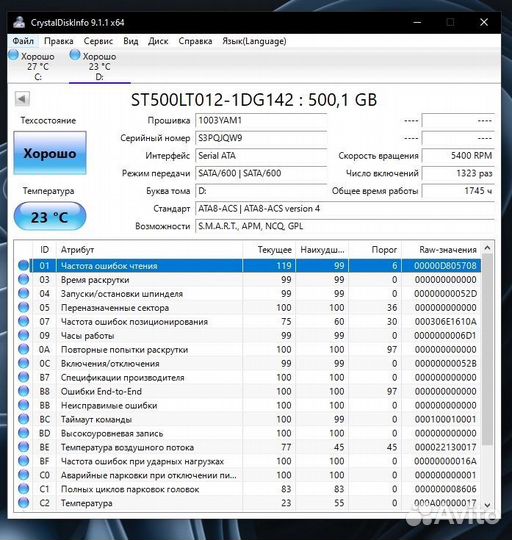Select the Таймаут команды attribute text
This screenshot has height=540, width=512.
96,419
